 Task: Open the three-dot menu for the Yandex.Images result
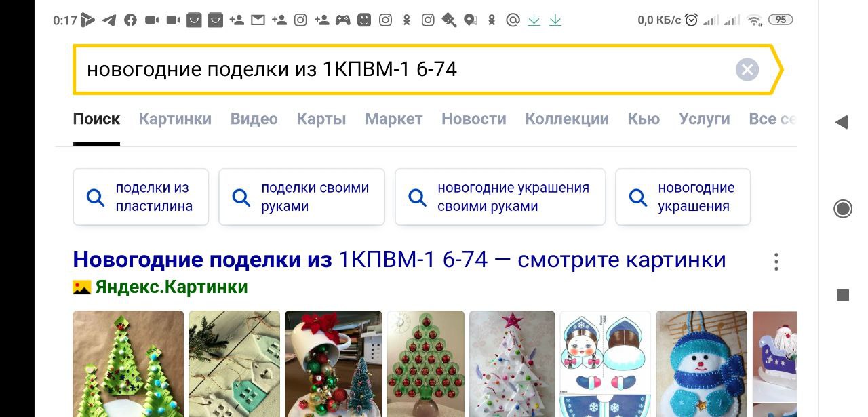pos(776,262)
